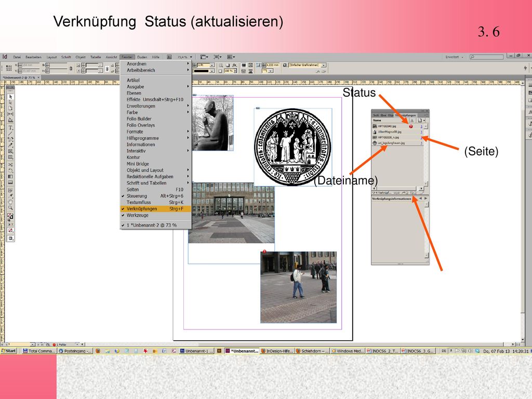
Task: Open the Bearbeiten menu
Action: (33, 57)
